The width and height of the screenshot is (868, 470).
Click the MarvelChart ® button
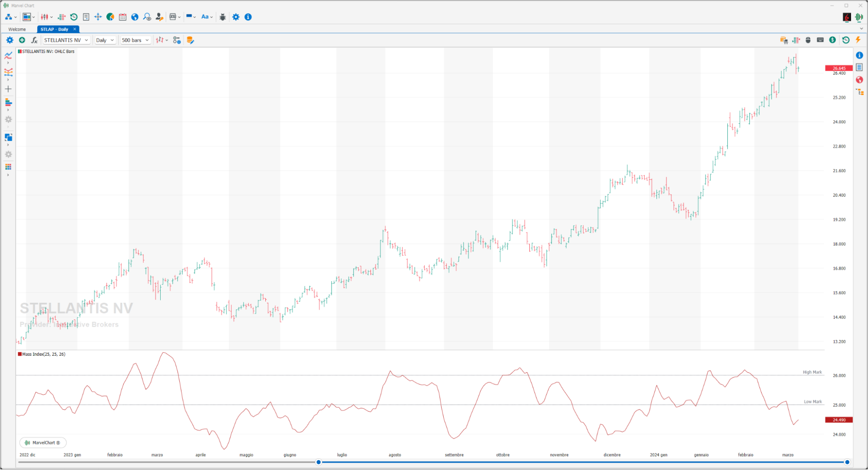[x=43, y=443]
